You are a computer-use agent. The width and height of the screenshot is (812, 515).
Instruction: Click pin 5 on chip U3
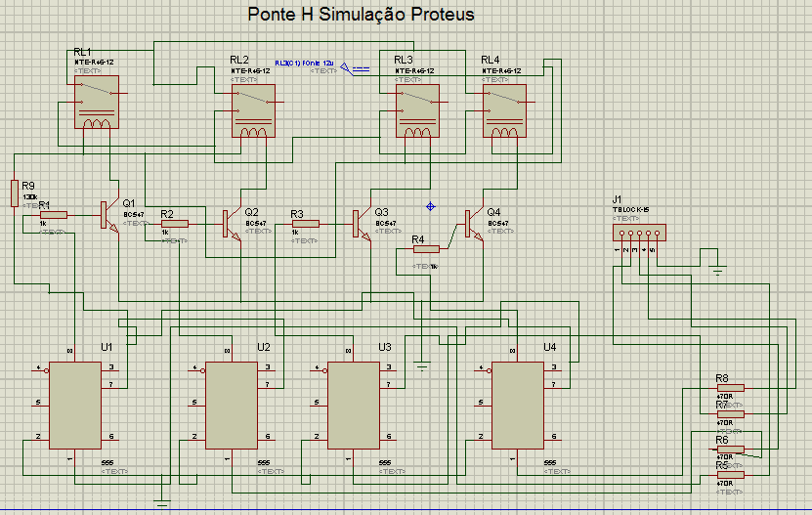[317, 402]
